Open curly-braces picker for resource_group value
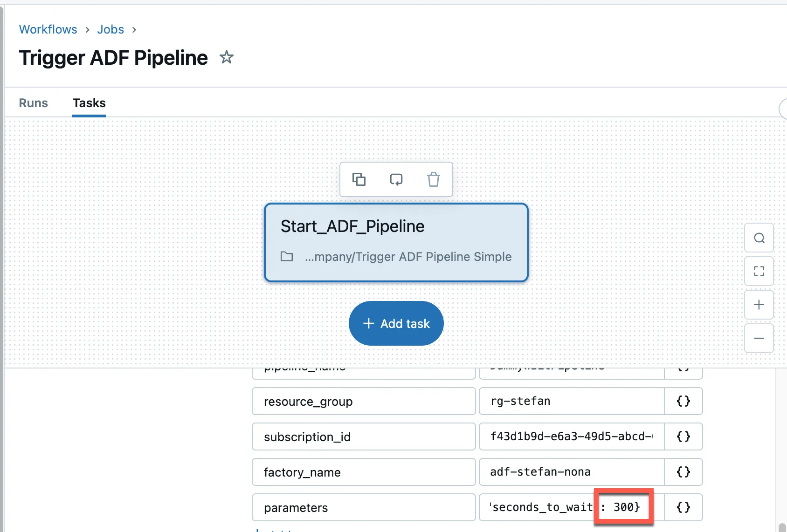The image size is (787, 532). click(683, 401)
